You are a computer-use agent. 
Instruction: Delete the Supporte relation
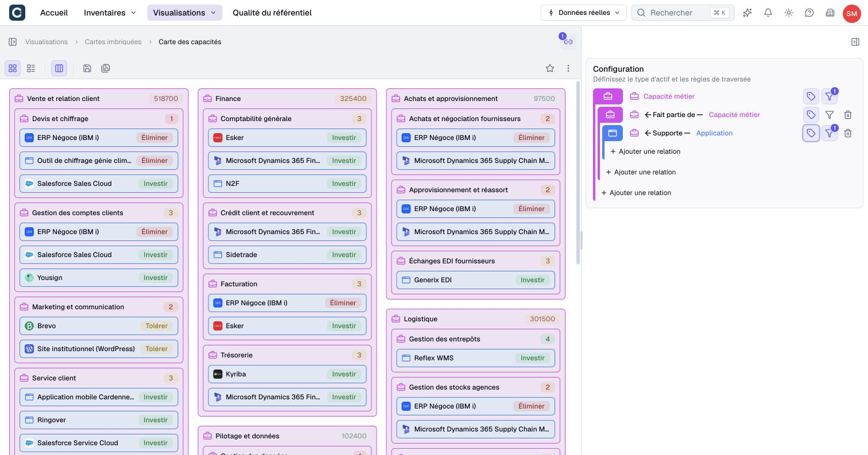(x=848, y=133)
